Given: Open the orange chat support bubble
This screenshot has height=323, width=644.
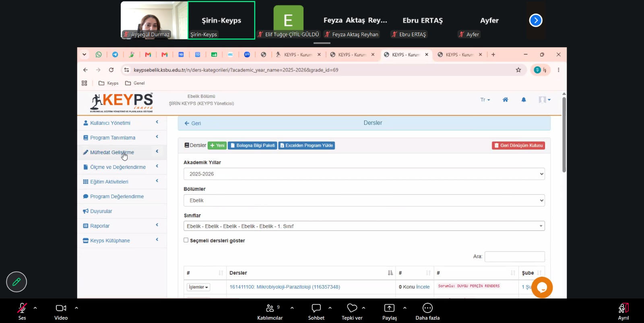Looking at the screenshot, I should tap(542, 287).
